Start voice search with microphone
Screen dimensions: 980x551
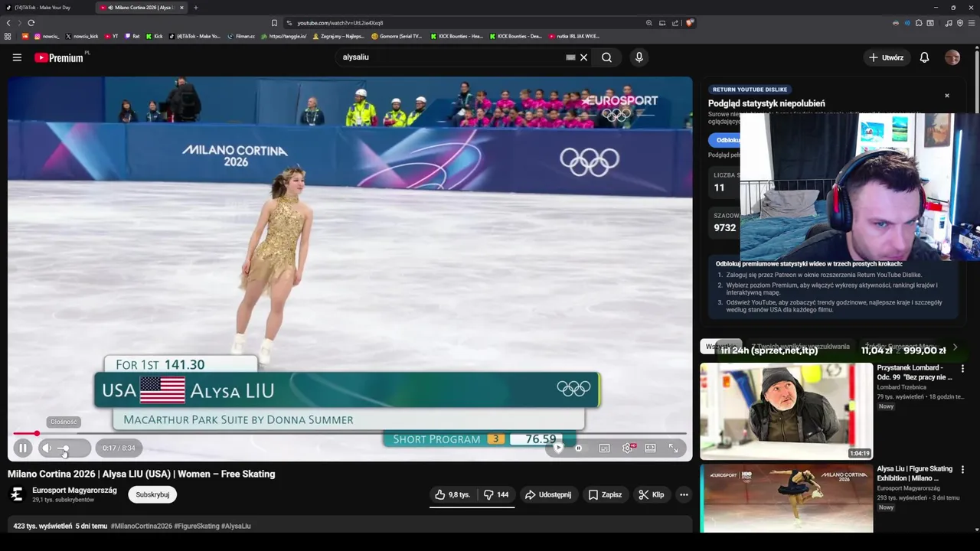(639, 57)
